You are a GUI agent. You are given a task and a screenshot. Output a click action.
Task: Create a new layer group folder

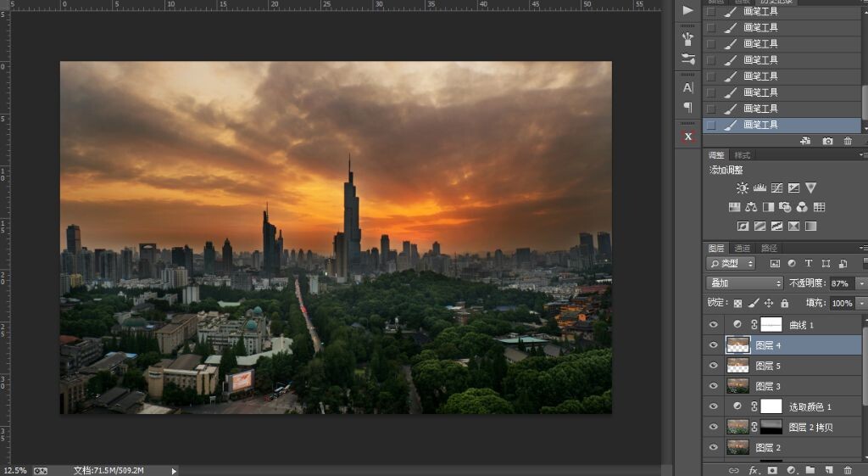coord(810,470)
